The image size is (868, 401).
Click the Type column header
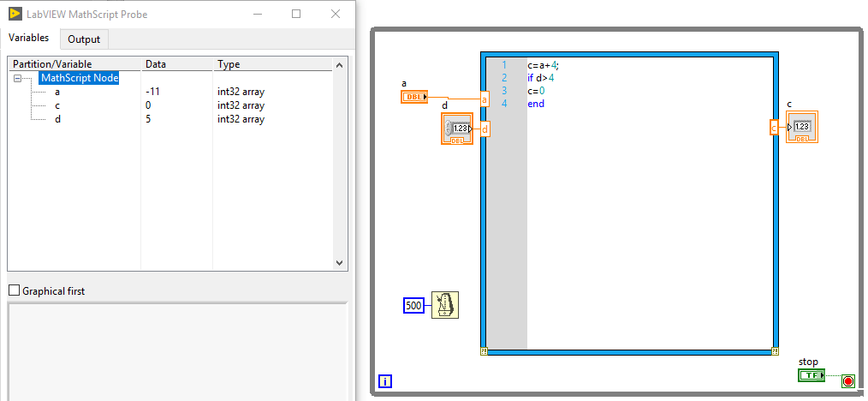tap(273, 64)
